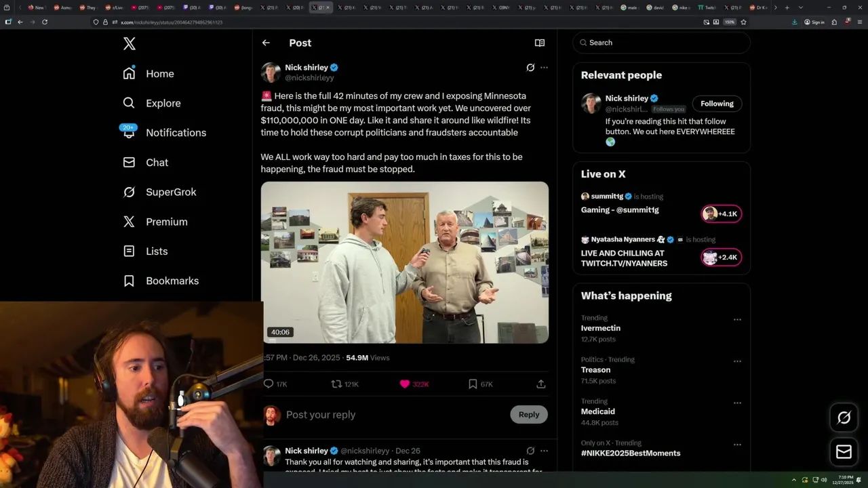
Task: Bookmark this page with the star icon
Action: tap(743, 22)
